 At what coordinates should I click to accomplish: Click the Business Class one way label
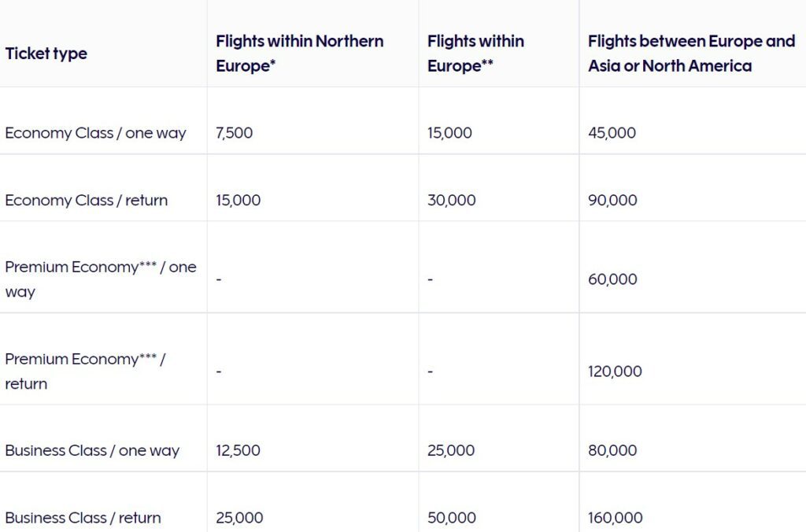tap(93, 451)
